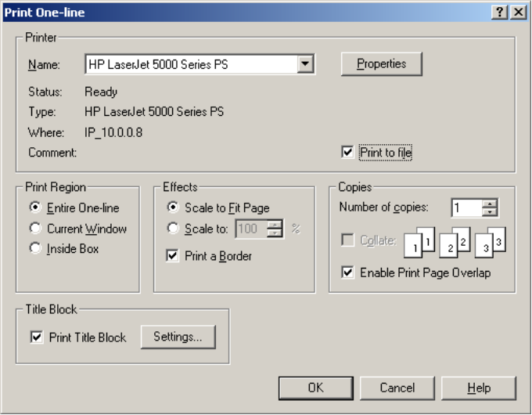Open Title Block Settings
This screenshot has width=532, height=415.
click(178, 337)
